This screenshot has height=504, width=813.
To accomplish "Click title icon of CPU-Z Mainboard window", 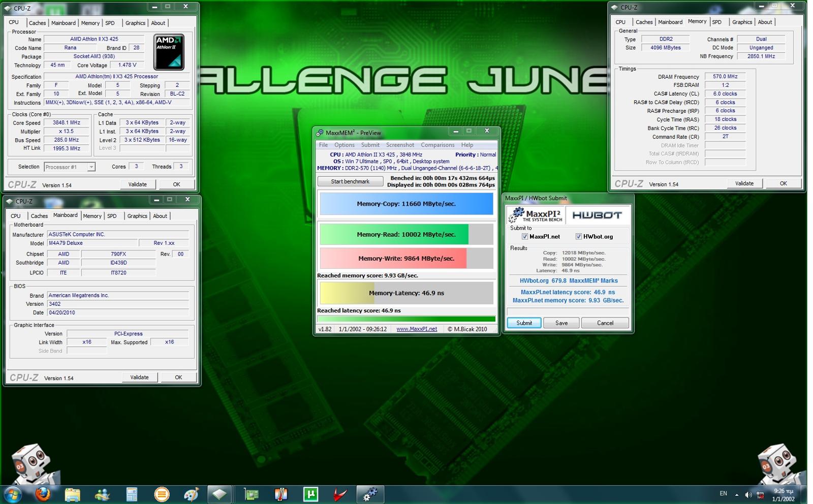I will tap(9, 201).
